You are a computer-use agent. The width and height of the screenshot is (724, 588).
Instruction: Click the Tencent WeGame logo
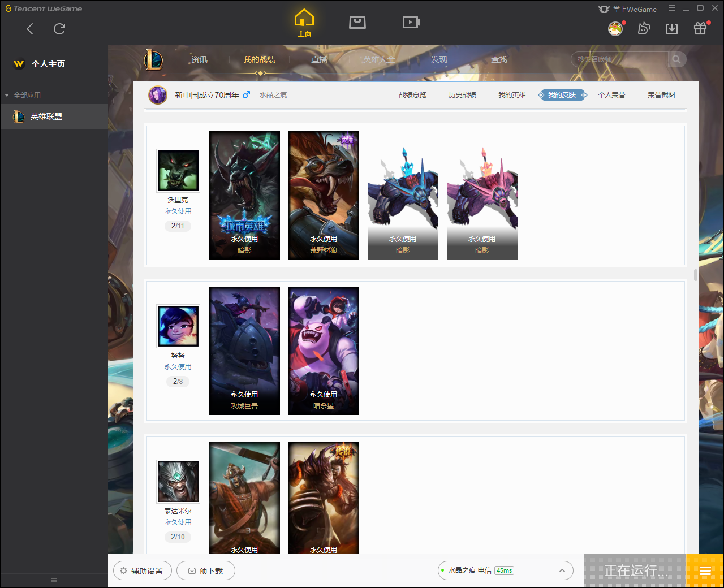[x=44, y=8]
